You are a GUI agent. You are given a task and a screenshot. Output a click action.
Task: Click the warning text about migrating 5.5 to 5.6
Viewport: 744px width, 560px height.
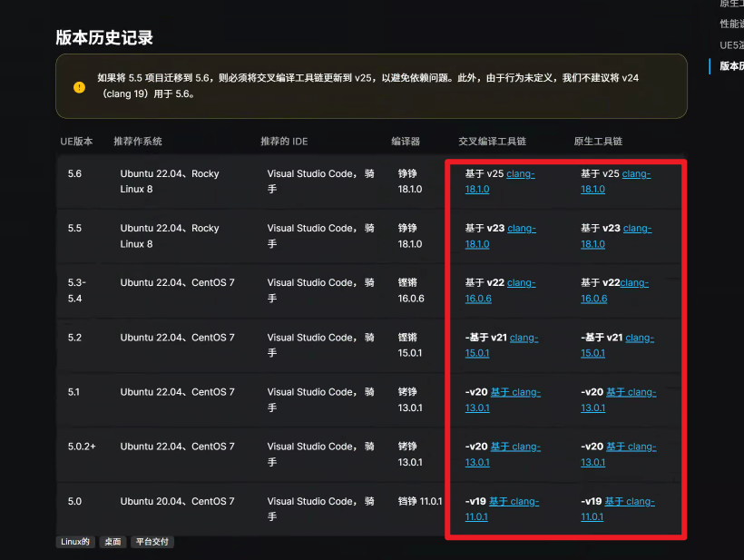[x=368, y=86]
